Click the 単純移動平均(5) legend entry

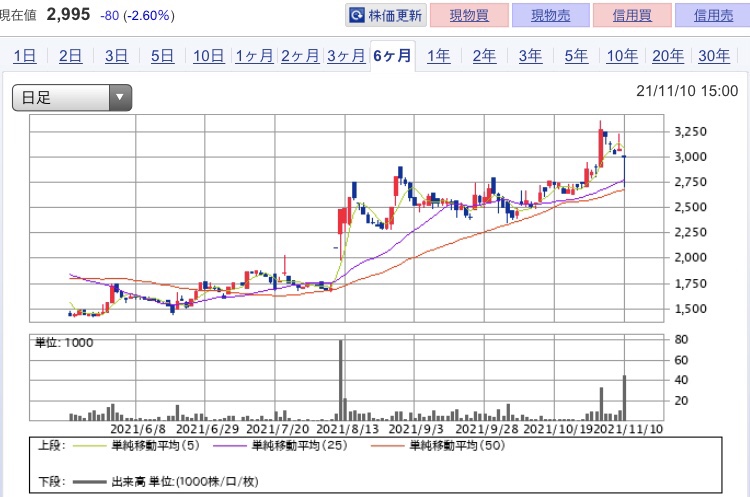tap(135, 446)
